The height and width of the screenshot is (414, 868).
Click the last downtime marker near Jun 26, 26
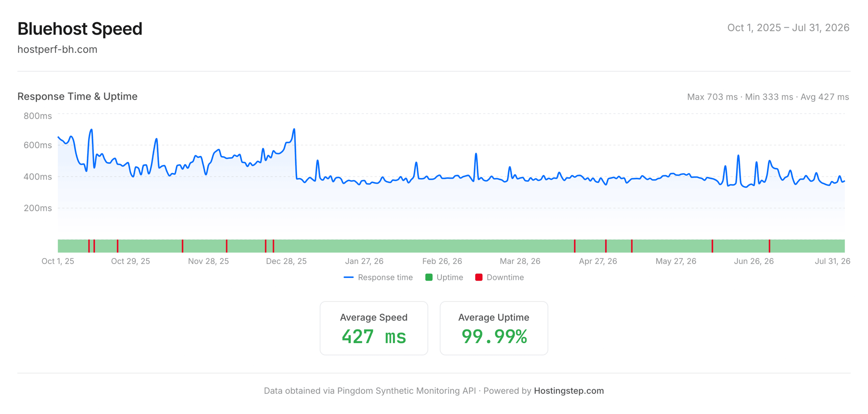[769, 246]
